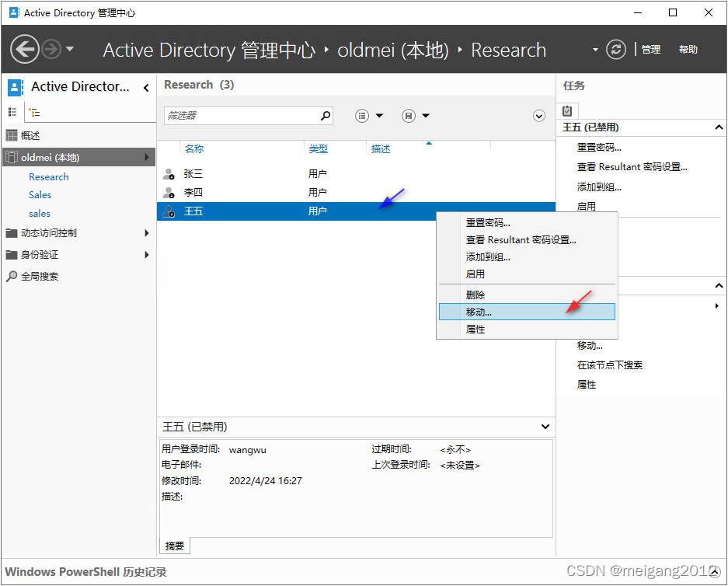The height and width of the screenshot is (586, 728).
Task: Click 重置密码... in the task pane
Action: [599, 148]
